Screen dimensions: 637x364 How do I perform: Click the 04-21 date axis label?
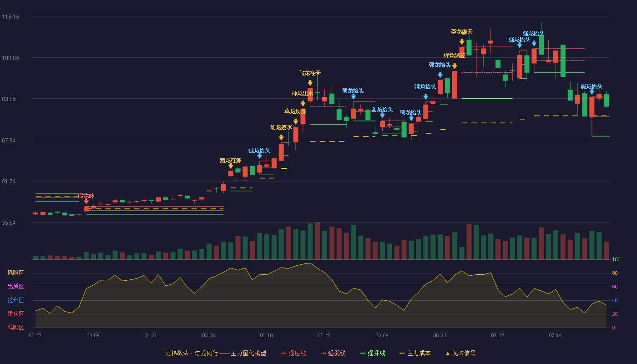[151, 335]
